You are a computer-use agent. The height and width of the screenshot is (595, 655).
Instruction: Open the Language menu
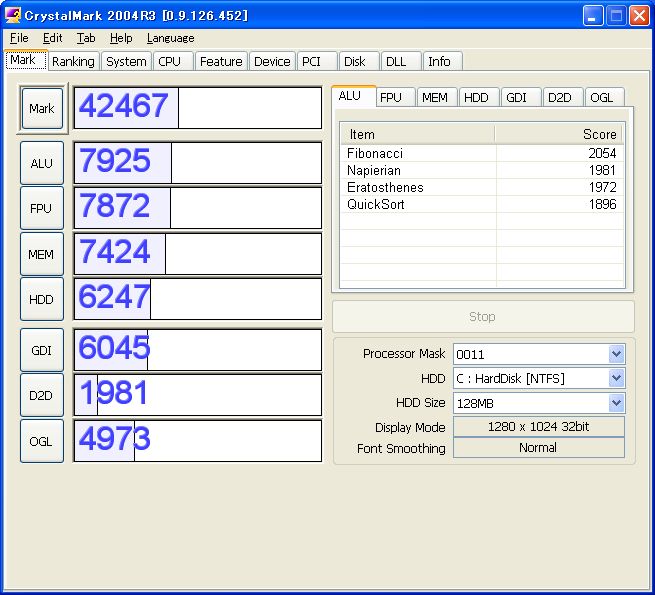170,38
